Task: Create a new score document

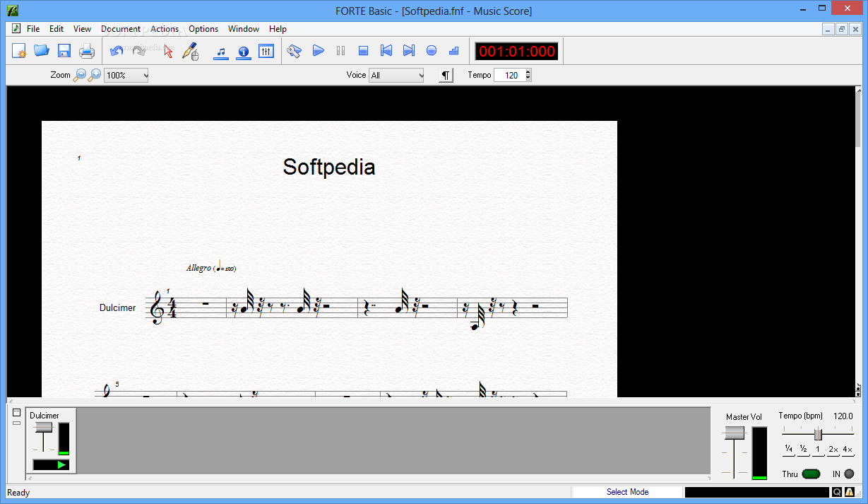Action: coord(19,51)
